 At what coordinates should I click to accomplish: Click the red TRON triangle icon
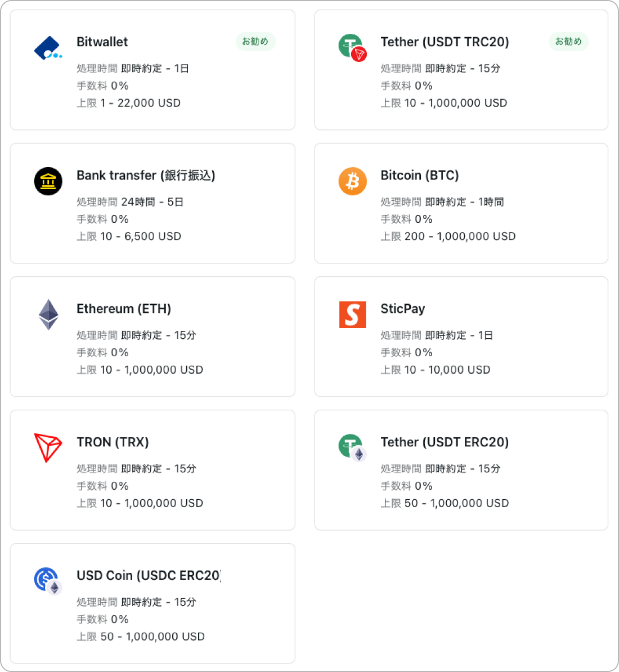48,448
